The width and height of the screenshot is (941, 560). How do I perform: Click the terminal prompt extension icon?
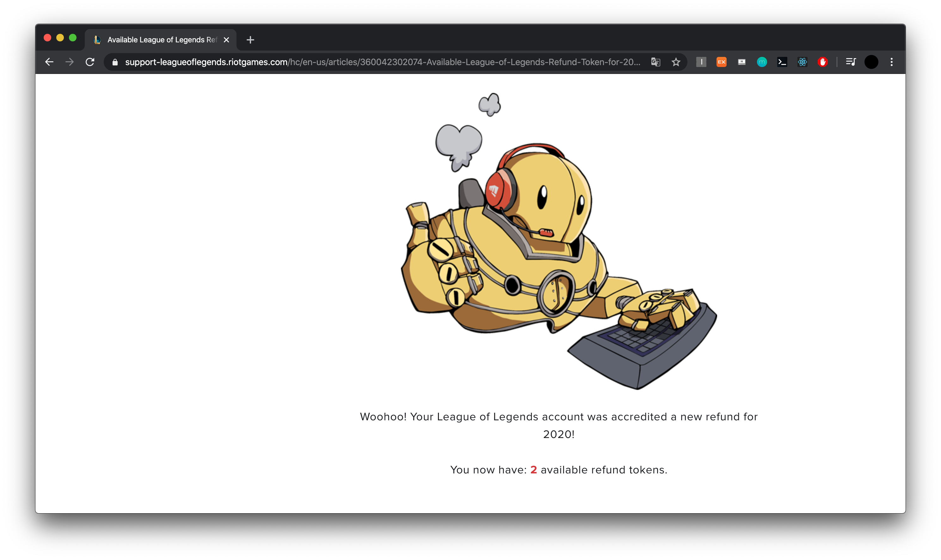pyautogui.click(x=782, y=62)
